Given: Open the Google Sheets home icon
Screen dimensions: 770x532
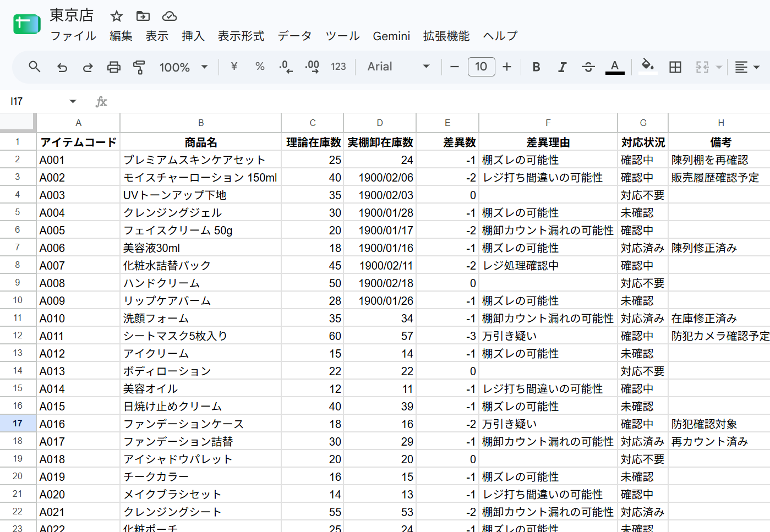Looking at the screenshot, I should coord(27,24).
